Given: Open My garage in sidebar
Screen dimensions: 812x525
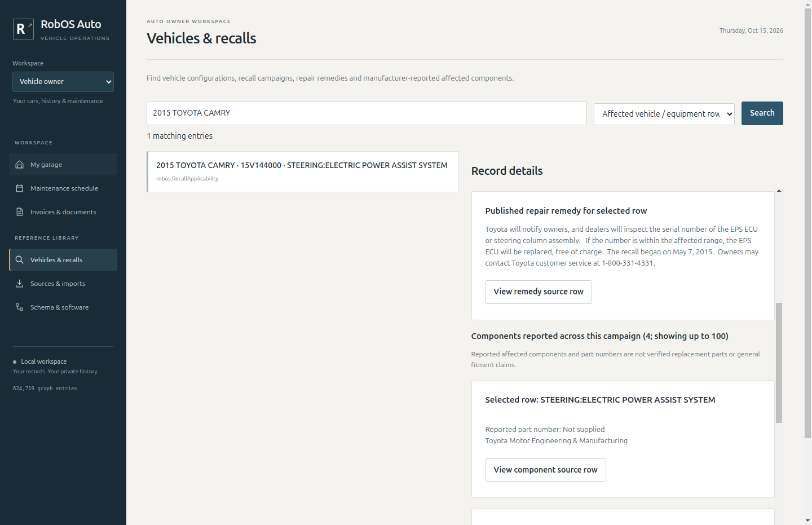Looking at the screenshot, I should click(x=63, y=165).
